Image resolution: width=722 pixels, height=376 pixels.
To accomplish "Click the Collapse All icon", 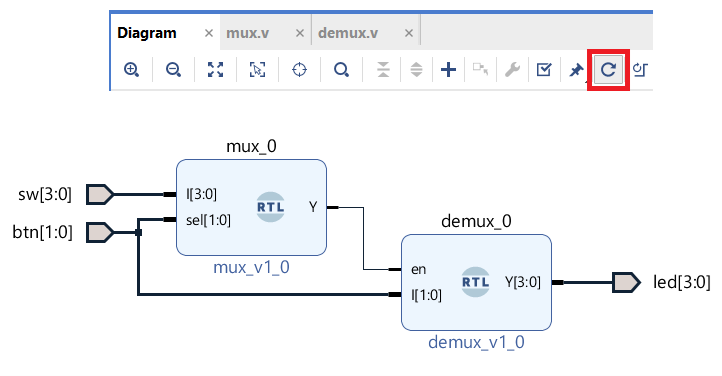I will click(x=383, y=69).
